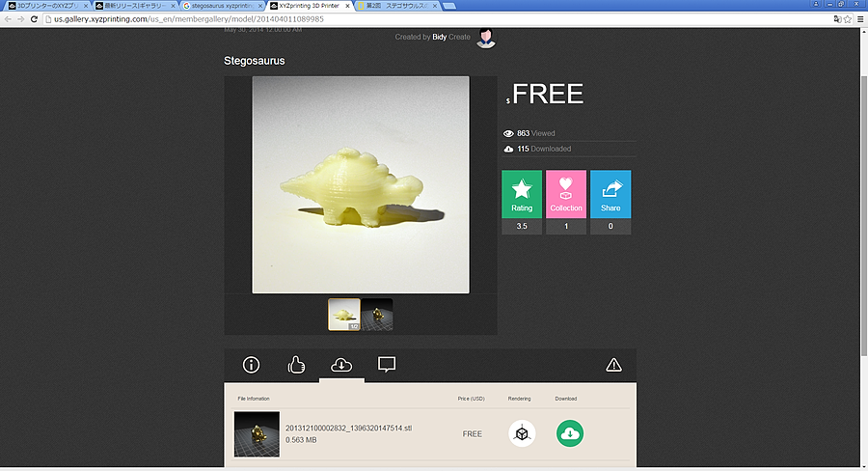Click the main stegosaurus photo
Screen dimensions: 868x471
point(361,184)
